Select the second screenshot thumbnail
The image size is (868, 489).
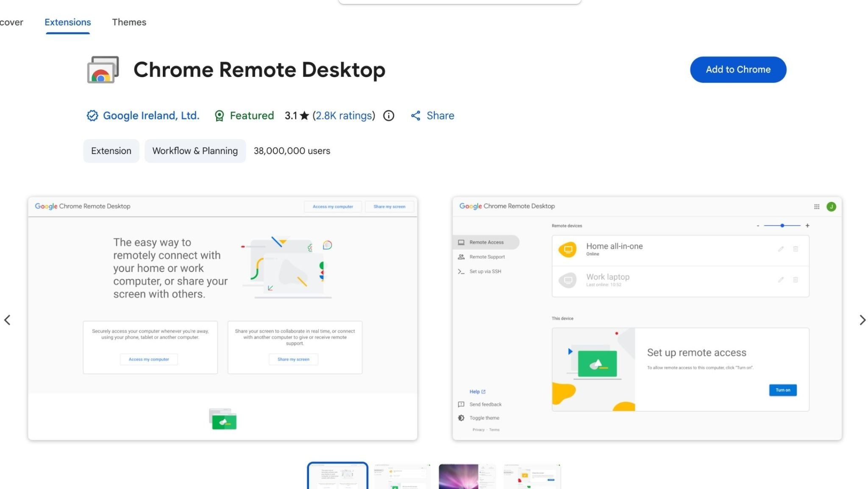click(402, 476)
